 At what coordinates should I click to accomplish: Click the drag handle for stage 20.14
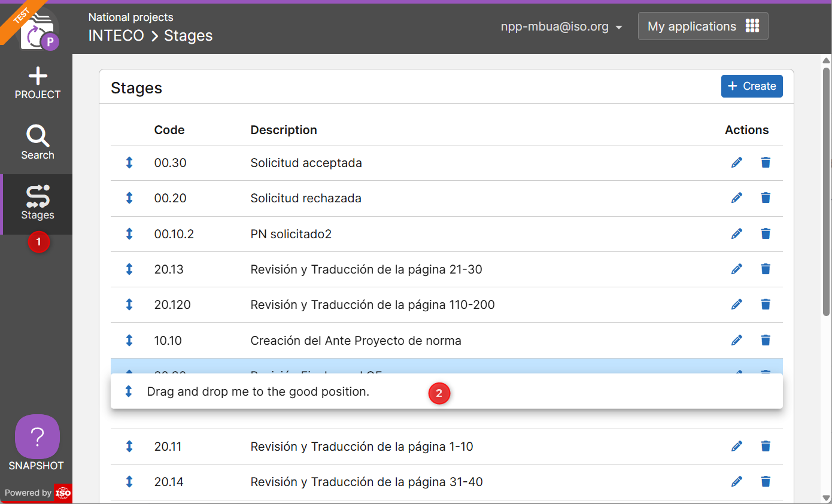point(129,482)
